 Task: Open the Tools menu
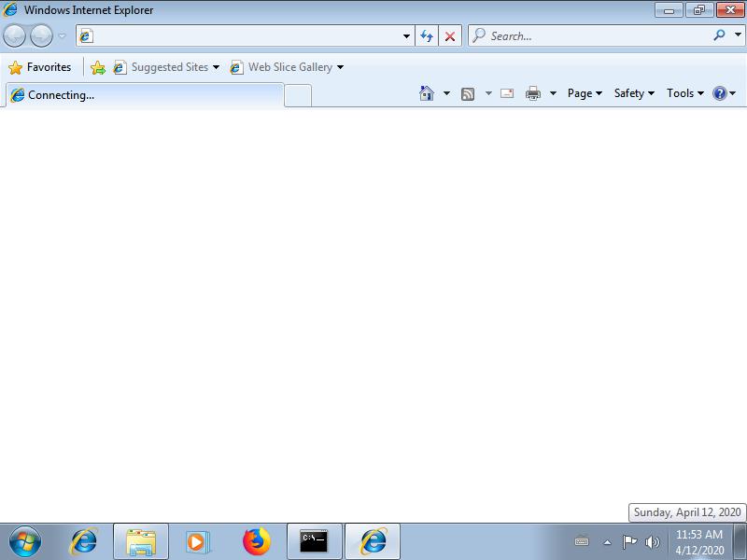click(x=684, y=93)
